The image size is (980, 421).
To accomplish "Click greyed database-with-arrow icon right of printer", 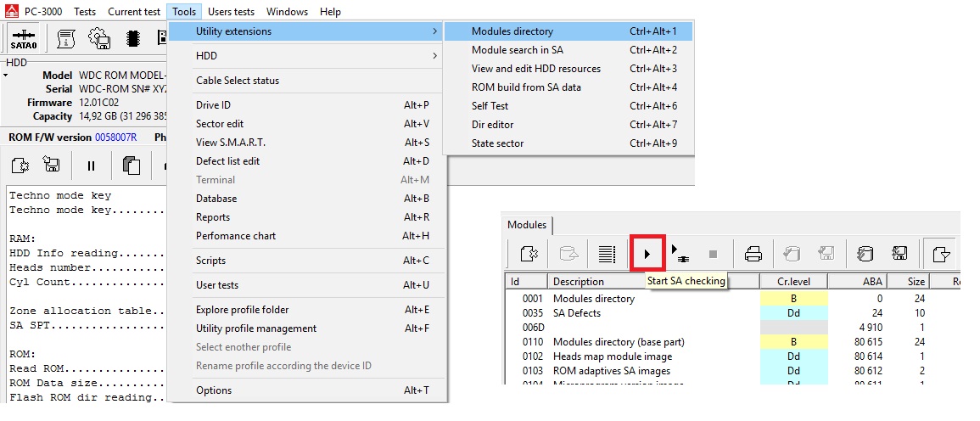I will (x=792, y=254).
